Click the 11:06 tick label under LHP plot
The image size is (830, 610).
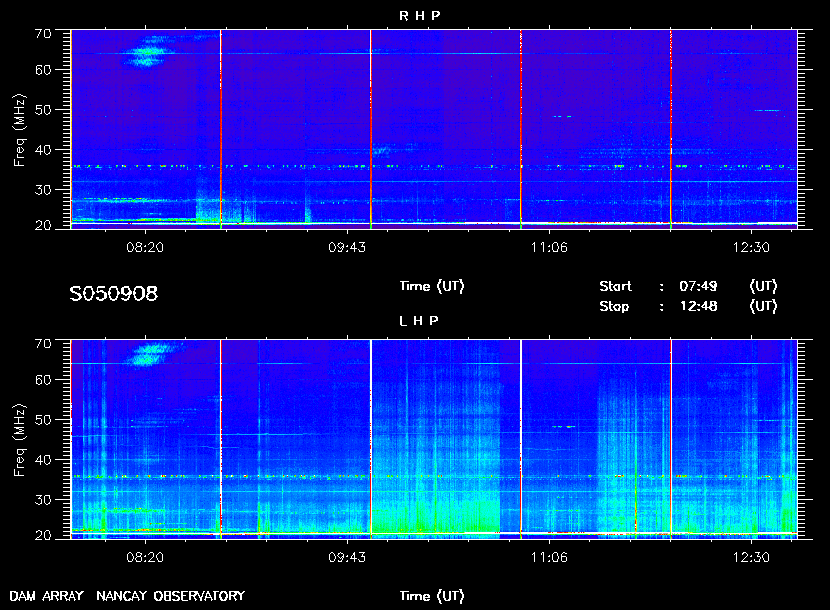click(x=549, y=557)
